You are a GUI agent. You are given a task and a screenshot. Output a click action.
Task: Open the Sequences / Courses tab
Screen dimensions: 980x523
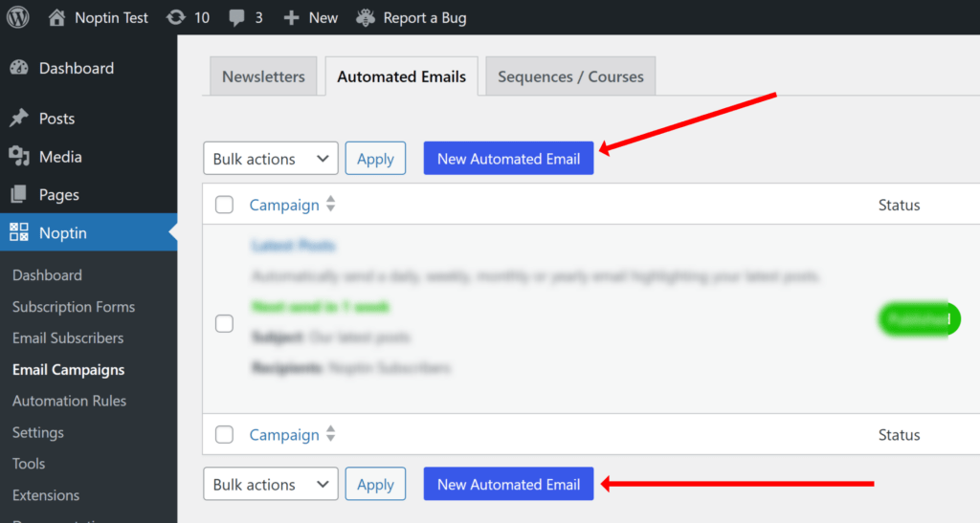pos(570,77)
